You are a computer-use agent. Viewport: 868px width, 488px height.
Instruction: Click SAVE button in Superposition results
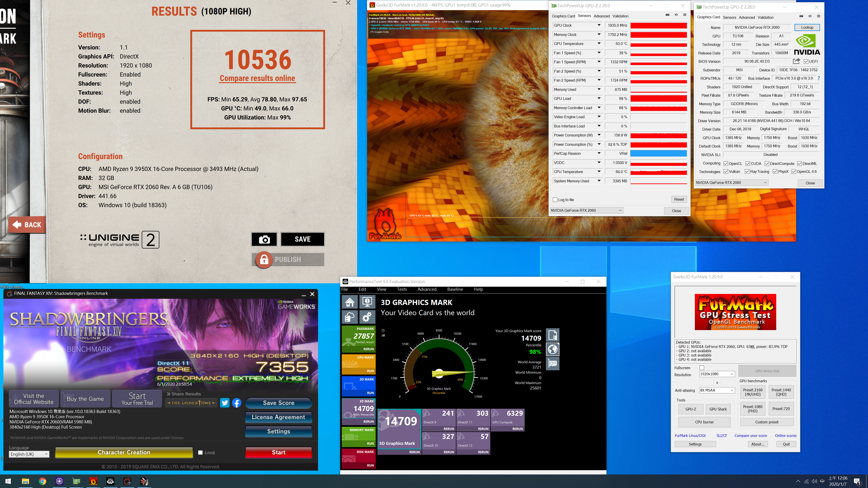click(303, 239)
